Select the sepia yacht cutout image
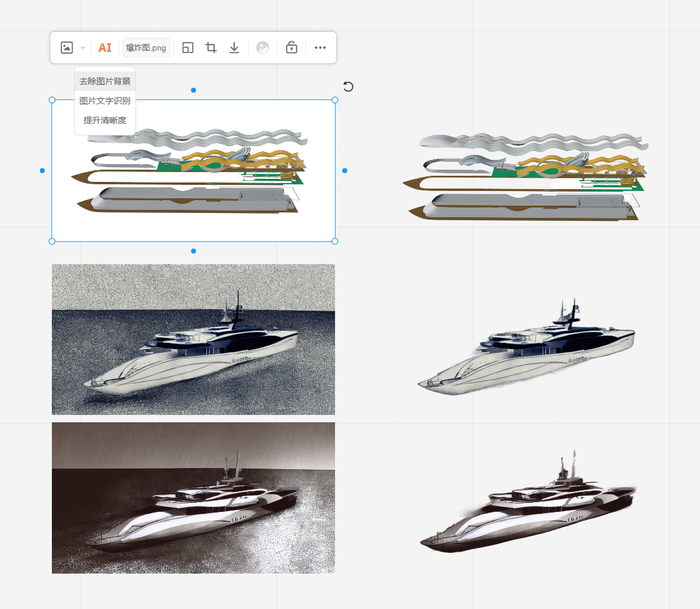The width and height of the screenshot is (700, 609). click(x=528, y=501)
